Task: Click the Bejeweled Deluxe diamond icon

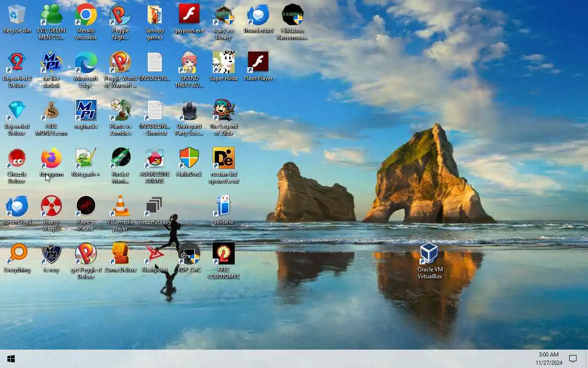Action: (x=17, y=110)
